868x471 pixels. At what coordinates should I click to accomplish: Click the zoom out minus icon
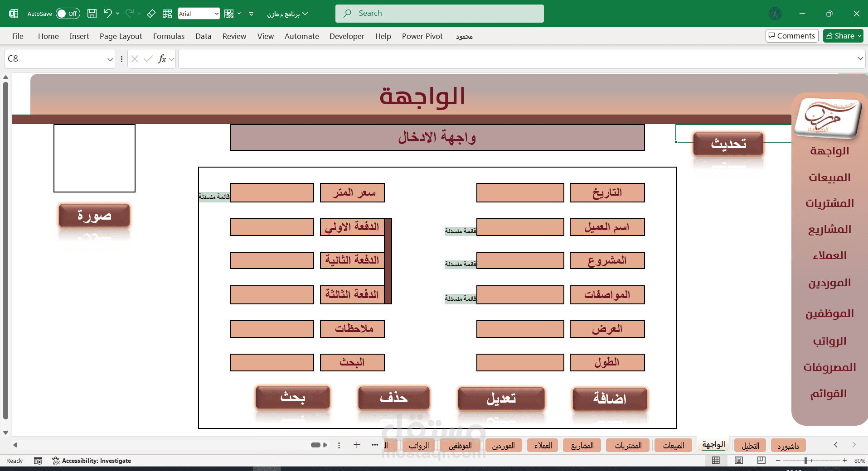(x=778, y=461)
